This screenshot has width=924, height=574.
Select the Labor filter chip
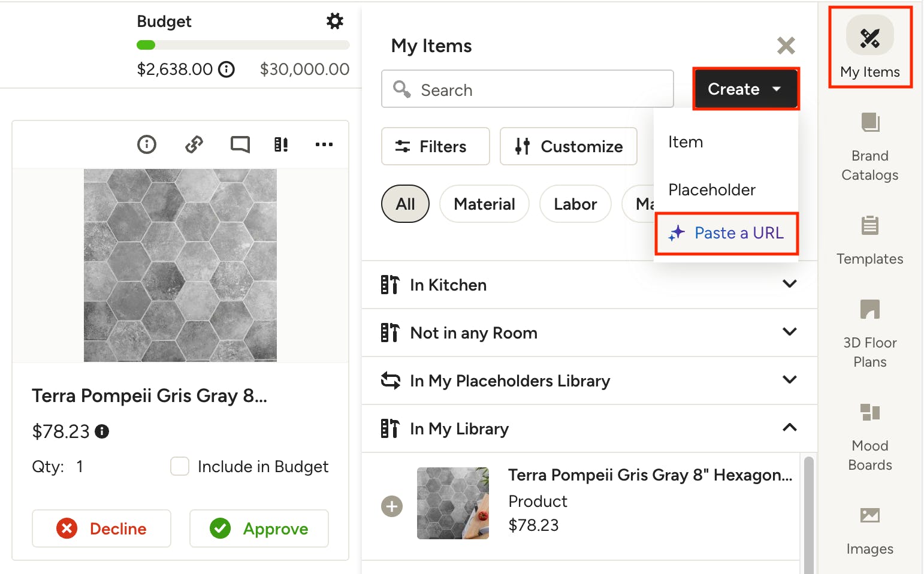coord(575,204)
